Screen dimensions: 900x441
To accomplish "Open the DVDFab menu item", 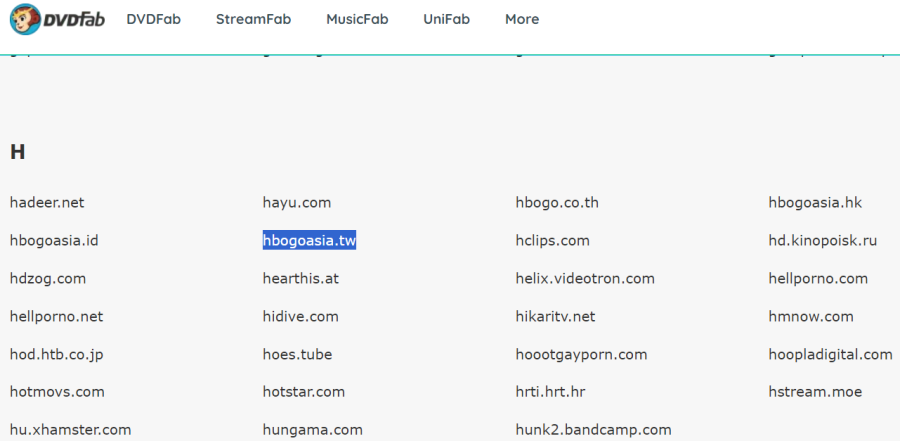I will pos(154,20).
